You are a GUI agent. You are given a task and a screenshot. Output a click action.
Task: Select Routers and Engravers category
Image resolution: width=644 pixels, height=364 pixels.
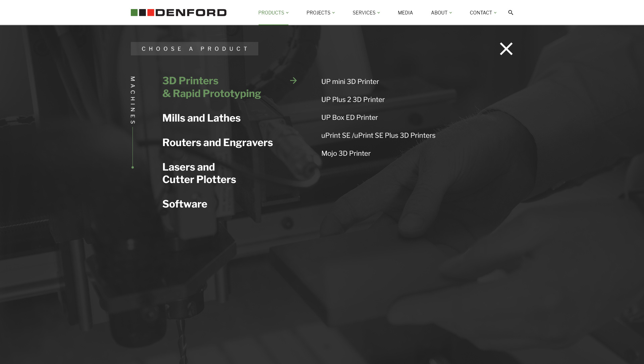217,142
